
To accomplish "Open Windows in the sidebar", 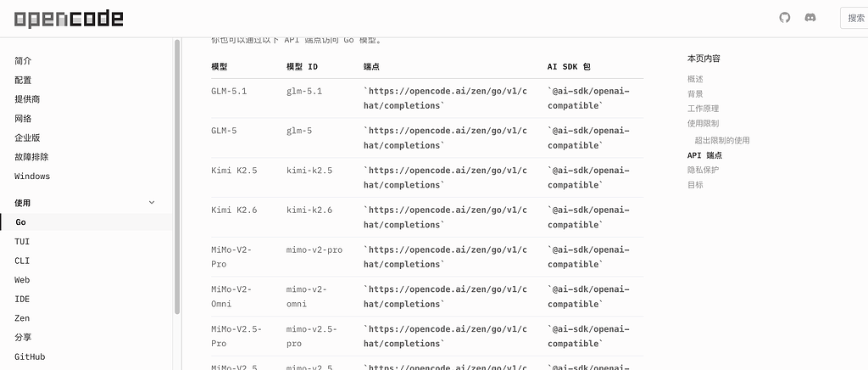I will click(x=32, y=177).
